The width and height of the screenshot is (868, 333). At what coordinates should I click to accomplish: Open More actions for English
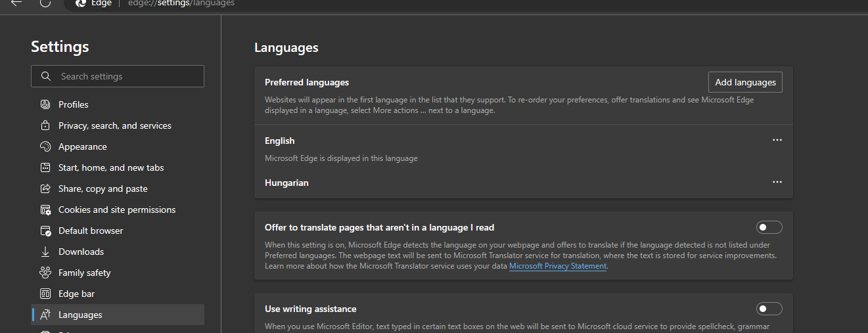777,140
